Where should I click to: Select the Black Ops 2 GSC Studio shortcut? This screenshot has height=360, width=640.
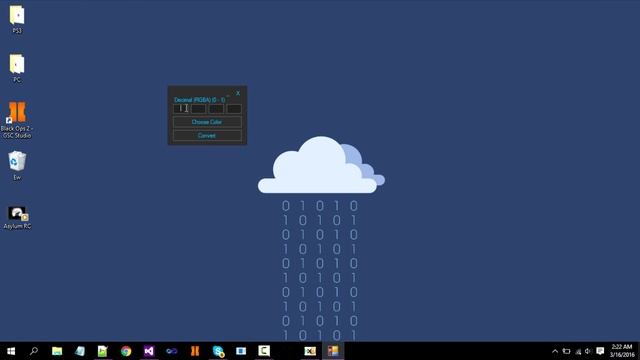pyautogui.click(x=17, y=120)
